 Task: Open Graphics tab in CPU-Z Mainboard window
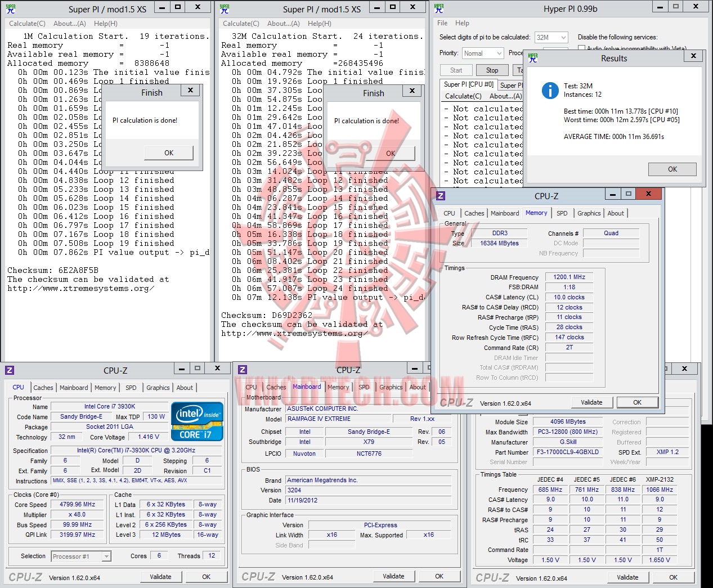pyautogui.click(x=391, y=387)
